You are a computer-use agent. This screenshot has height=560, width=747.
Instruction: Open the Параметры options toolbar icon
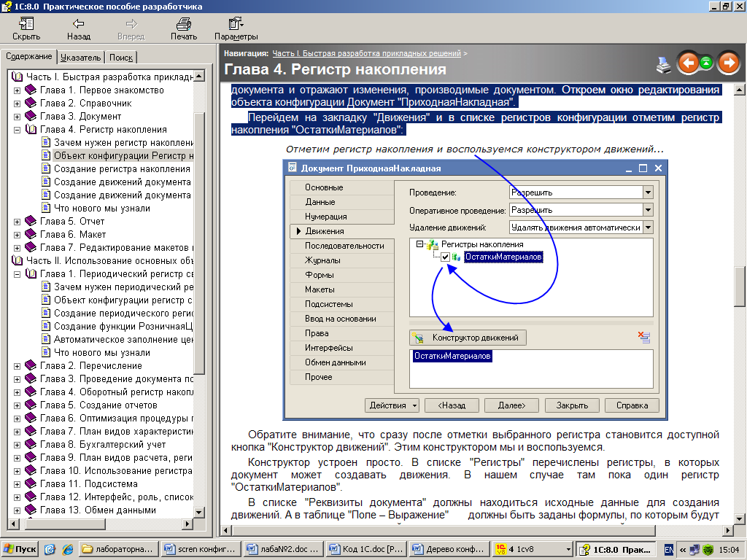coord(236,23)
